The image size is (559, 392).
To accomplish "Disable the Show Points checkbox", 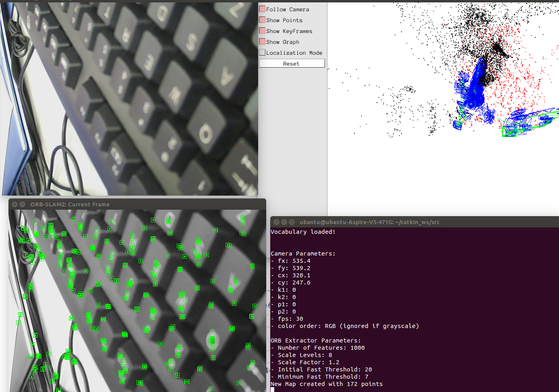I will [x=262, y=20].
